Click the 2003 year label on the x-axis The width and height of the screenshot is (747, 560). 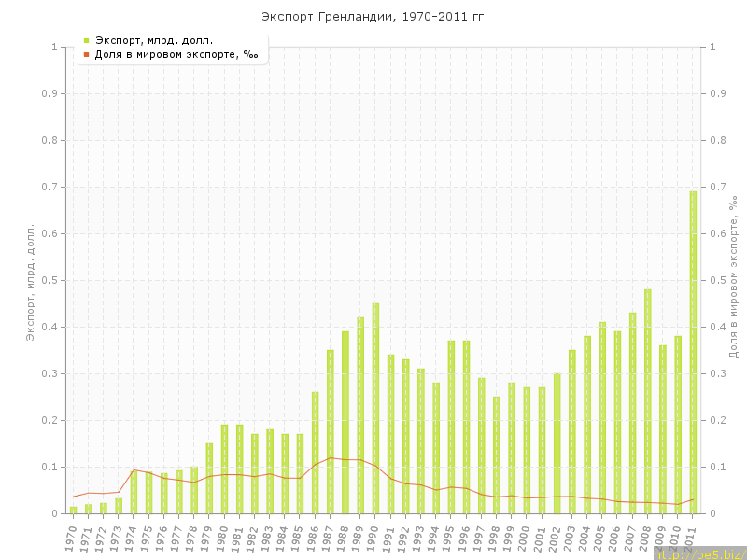click(x=571, y=538)
